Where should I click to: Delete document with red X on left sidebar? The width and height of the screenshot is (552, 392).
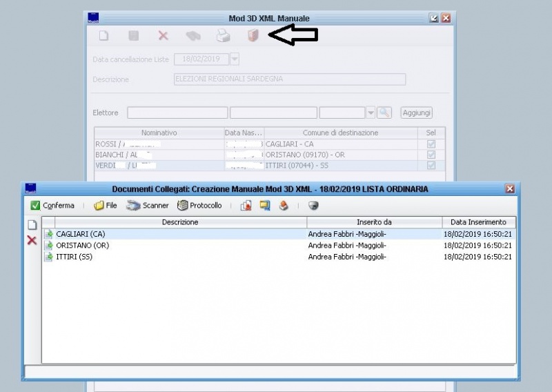tap(32, 240)
